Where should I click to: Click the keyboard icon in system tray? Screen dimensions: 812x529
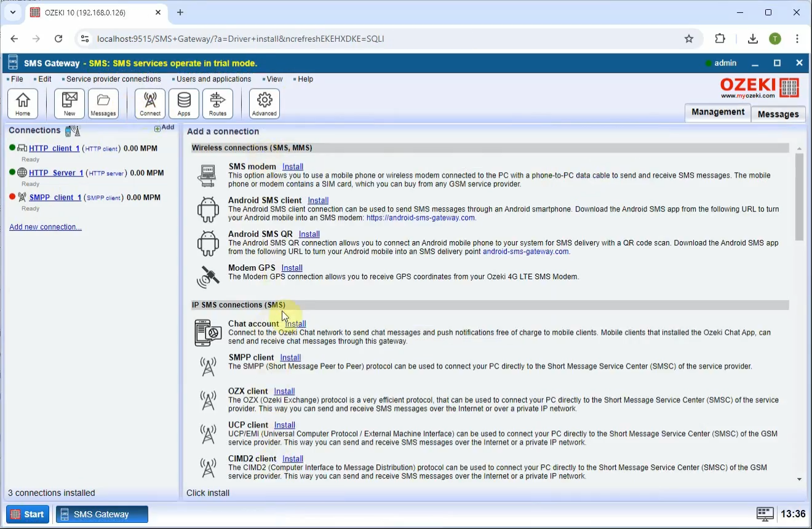[x=765, y=514]
